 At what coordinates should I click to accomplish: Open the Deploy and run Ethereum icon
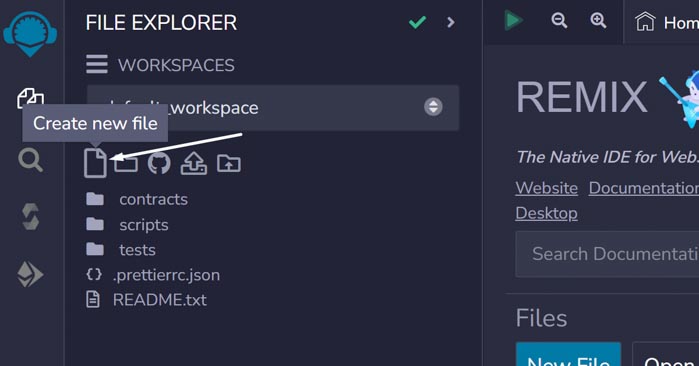(30, 274)
